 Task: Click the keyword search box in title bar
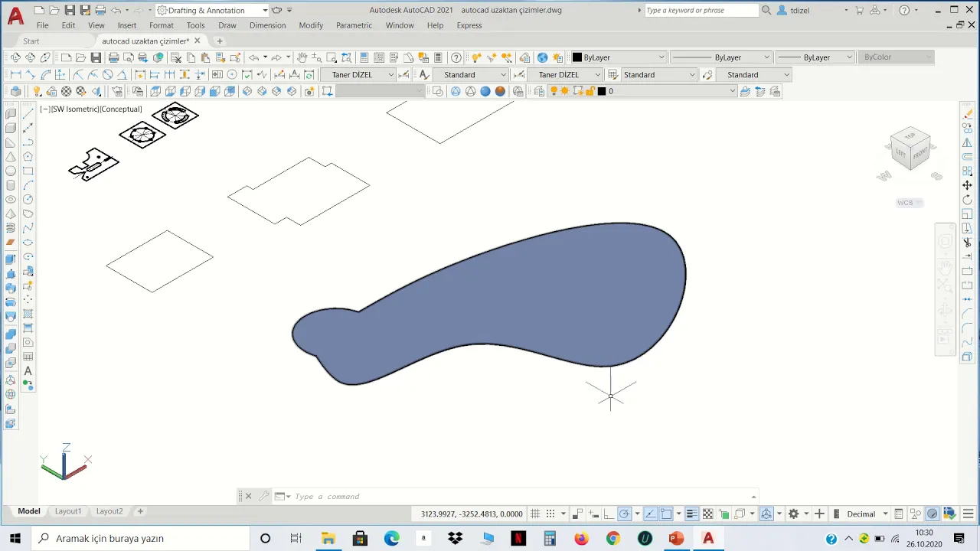coord(701,11)
